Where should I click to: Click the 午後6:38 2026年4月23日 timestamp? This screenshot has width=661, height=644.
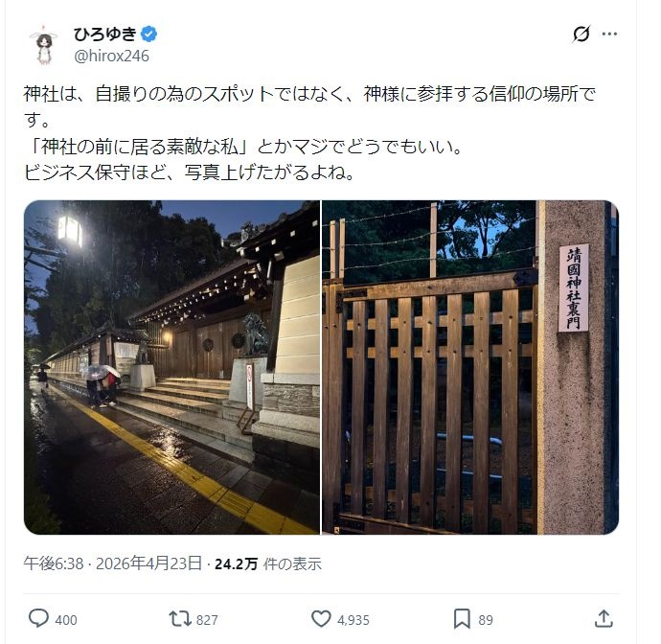point(112,563)
